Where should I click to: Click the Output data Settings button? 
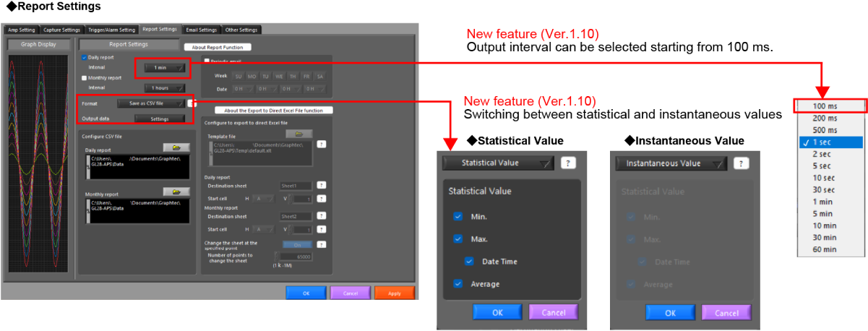point(159,119)
